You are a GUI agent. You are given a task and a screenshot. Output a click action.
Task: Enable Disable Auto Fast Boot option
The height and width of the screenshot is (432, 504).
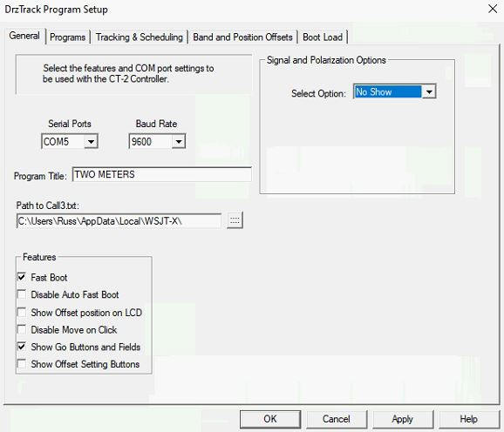coord(22,294)
